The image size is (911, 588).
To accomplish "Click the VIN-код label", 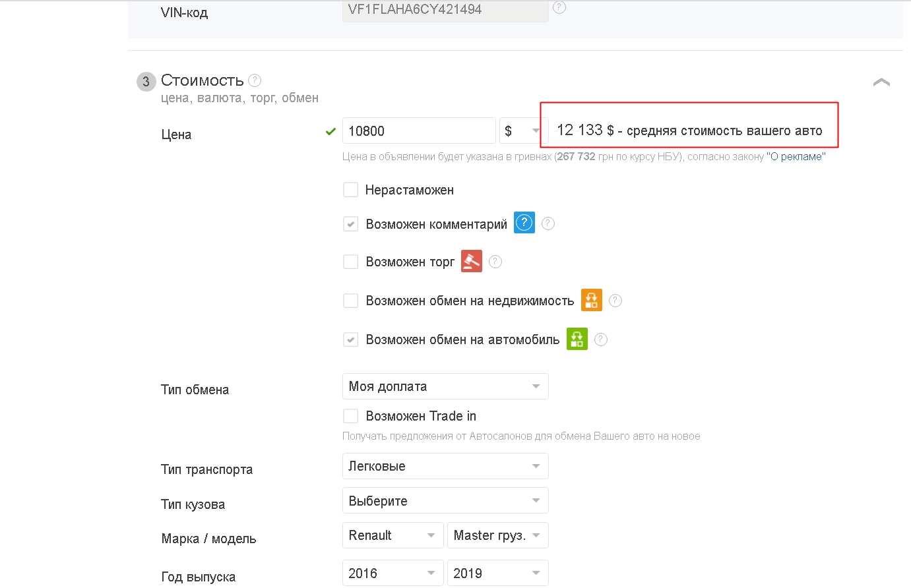I will 184,13.
